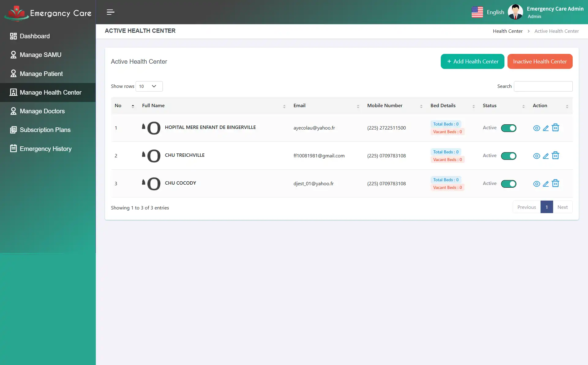View details of HOPITAL MERE ENFANT DE BINGERVILLE

click(x=537, y=128)
